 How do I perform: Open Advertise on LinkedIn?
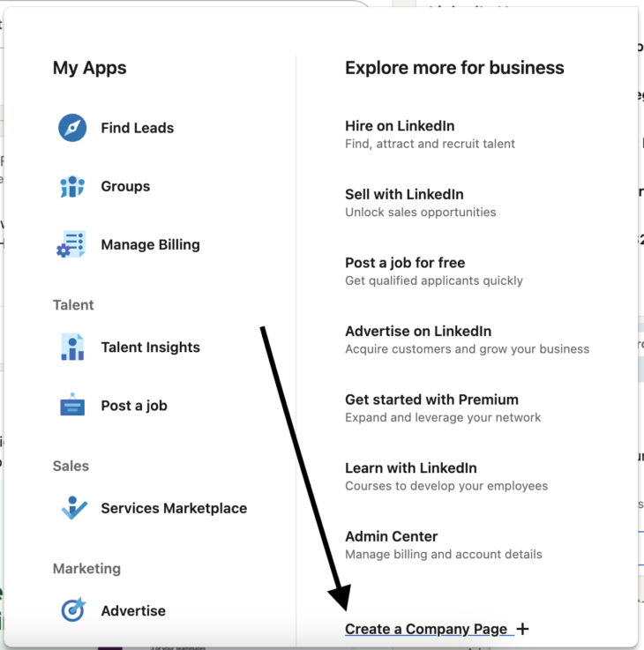(x=418, y=331)
